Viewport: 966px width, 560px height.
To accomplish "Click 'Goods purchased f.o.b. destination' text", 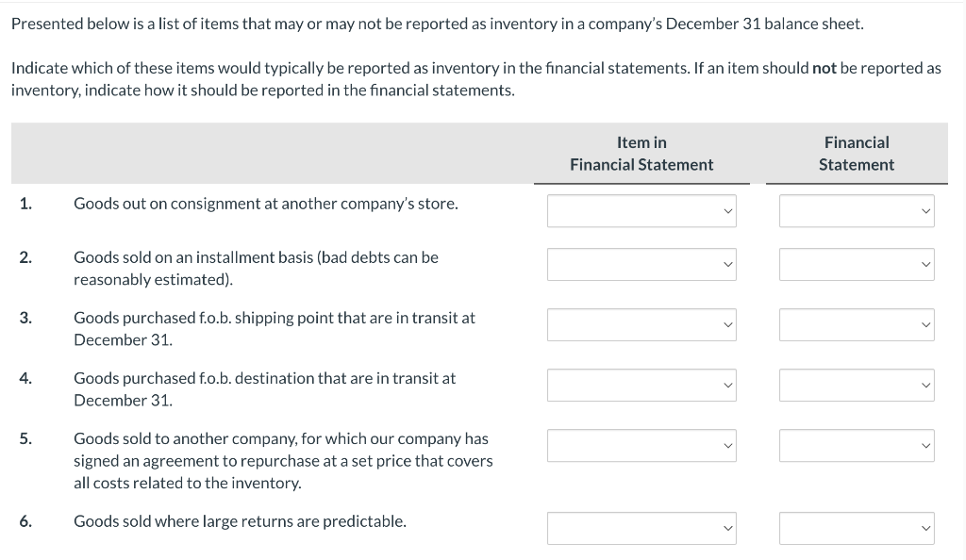I will click(264, 378).
